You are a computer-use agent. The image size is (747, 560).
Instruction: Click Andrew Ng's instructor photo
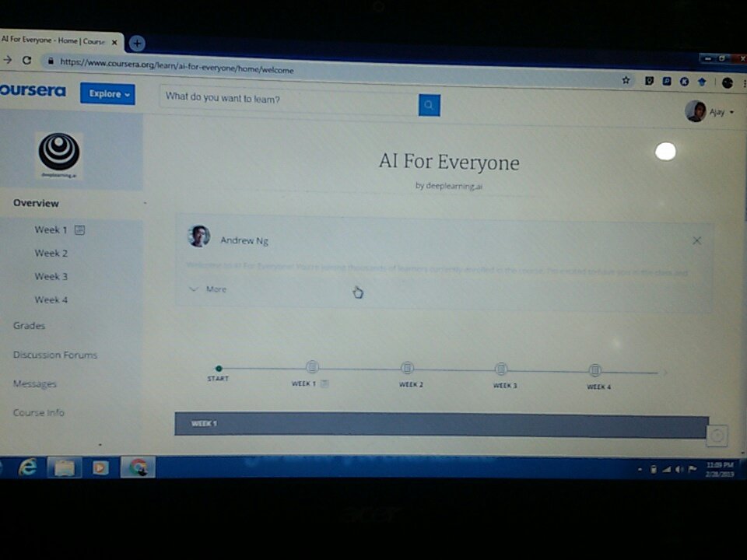(199, 236)
